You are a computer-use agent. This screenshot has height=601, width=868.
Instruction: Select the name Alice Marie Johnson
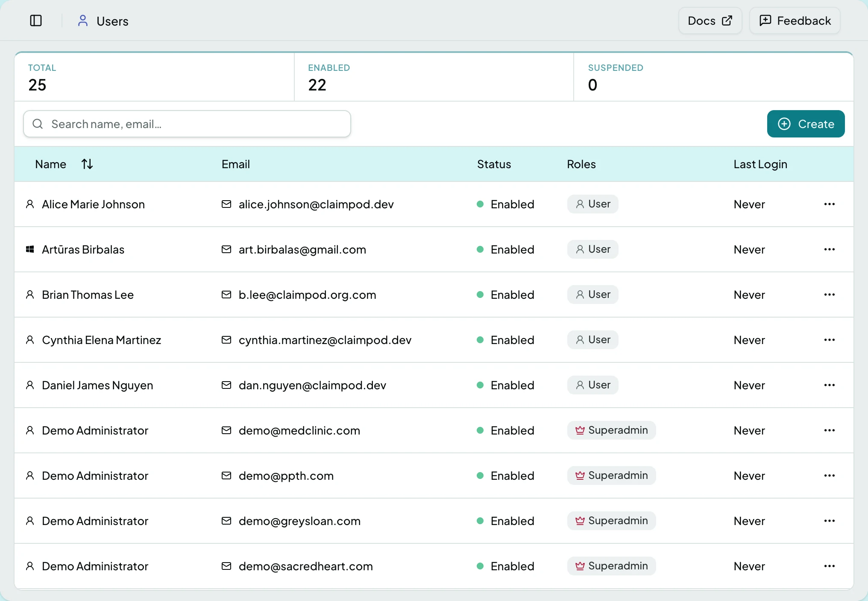pos(93,204)
